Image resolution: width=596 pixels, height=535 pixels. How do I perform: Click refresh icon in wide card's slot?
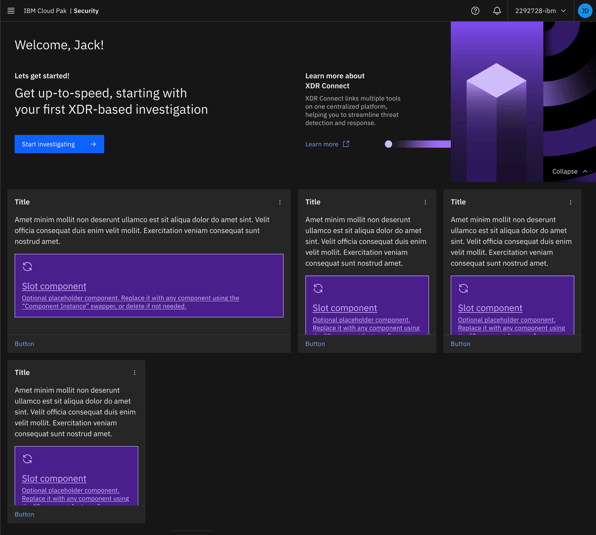click(x=27, y=267)
